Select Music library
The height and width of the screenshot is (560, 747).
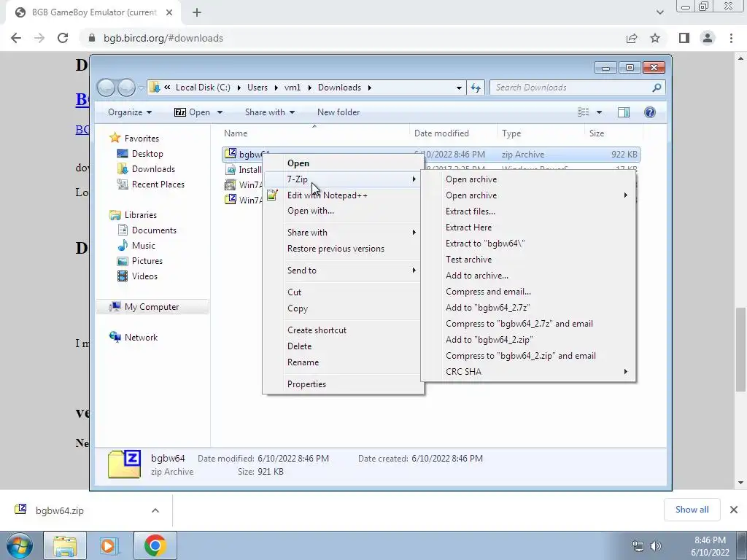coord(144,246)
